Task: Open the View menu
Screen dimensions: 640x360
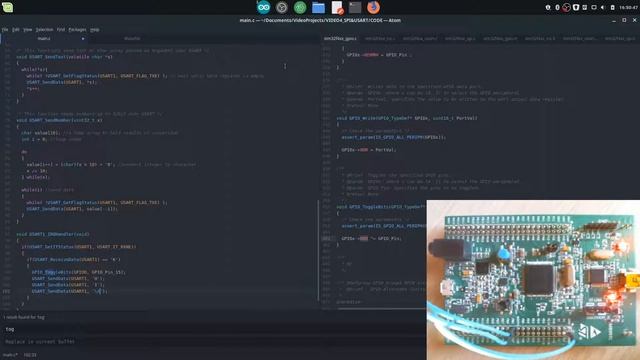Action: tap(27, 29)
